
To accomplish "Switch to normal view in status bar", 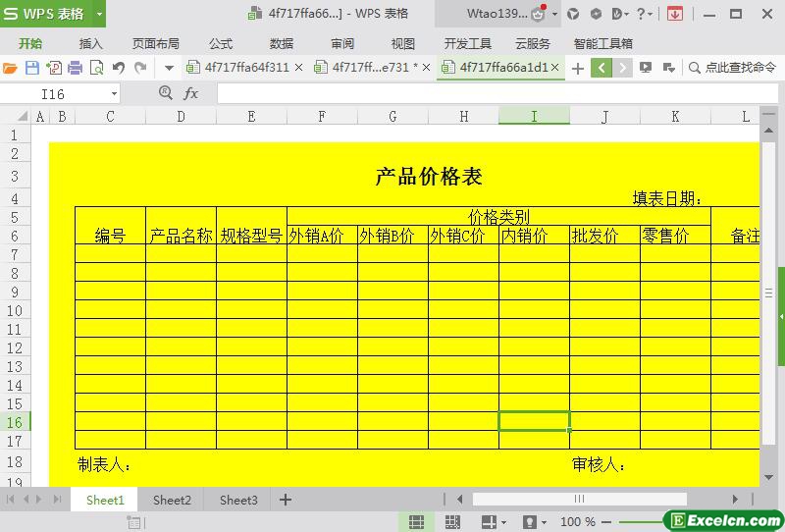I will coord(416,522).
